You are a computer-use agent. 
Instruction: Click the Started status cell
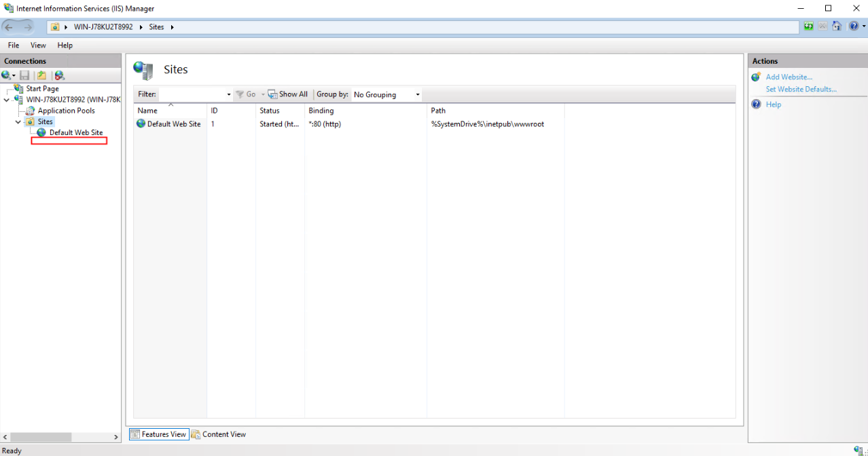coord(280,124)
